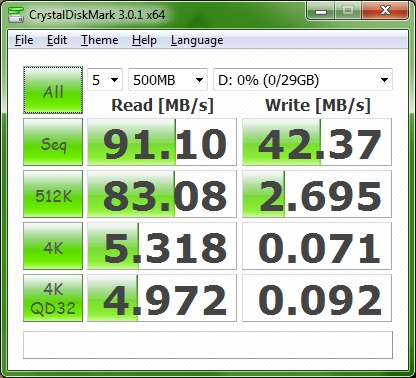
Task: Start the Seq sequential test
Action: tap(53, 142)
